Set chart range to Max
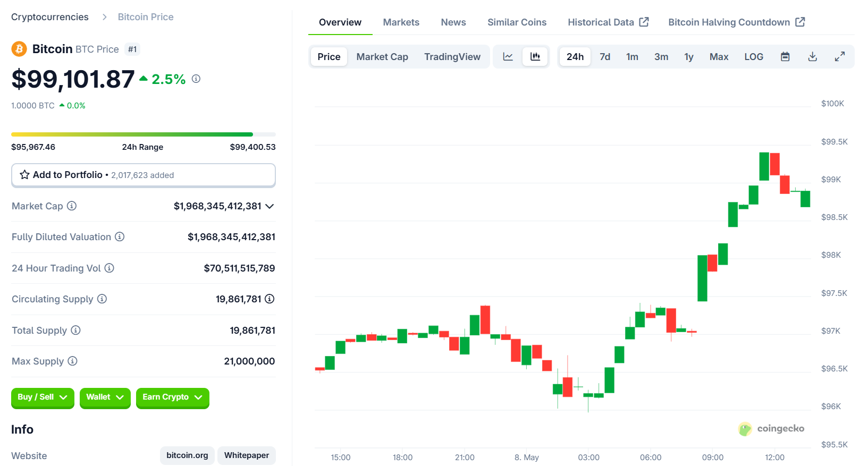 click(719, 56)
